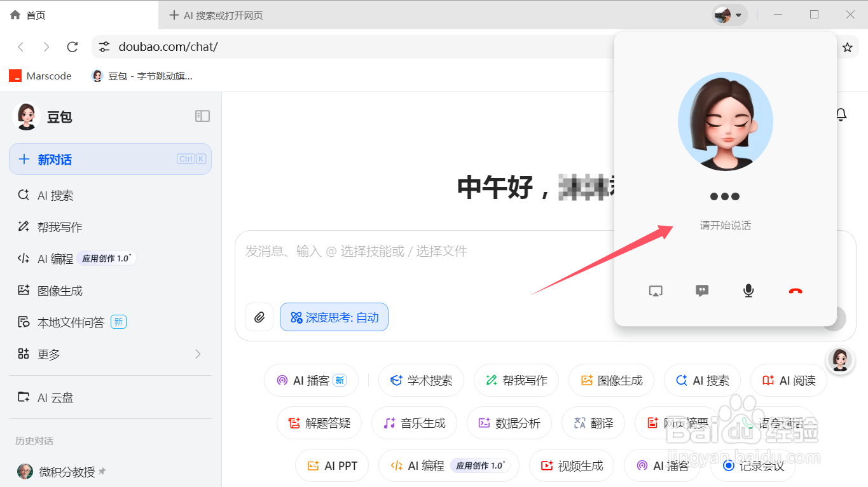Image resolution: width=868 pixels, height=487 pixels.
Task: Open the profile dropdown in title bar
Action: click(729, 15)
